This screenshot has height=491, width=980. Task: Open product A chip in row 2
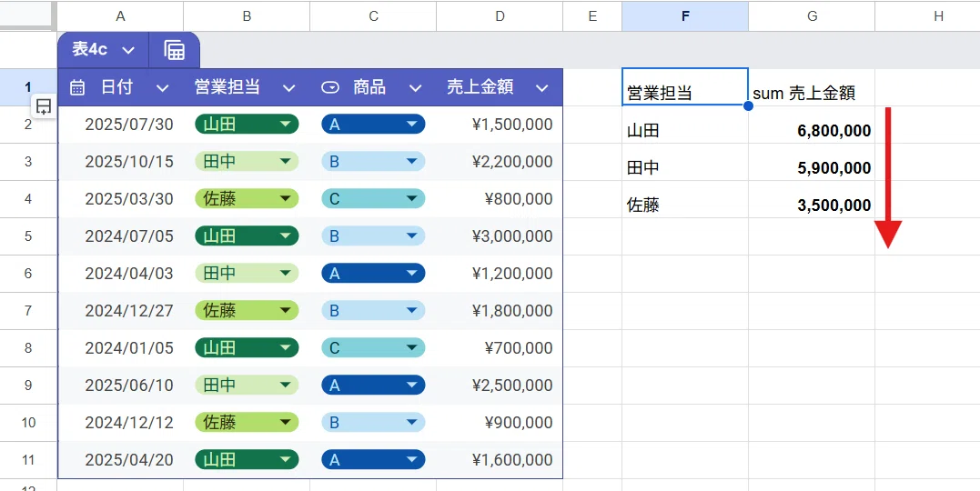pyautogui.click(x=373, y=125)
